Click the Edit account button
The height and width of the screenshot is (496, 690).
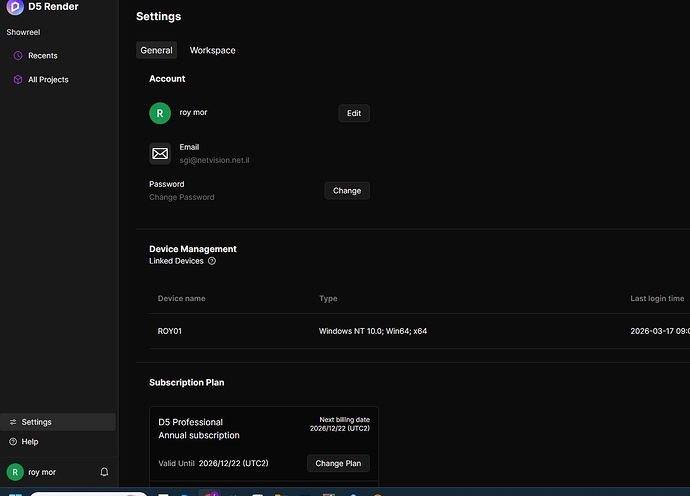click(354, 113)
